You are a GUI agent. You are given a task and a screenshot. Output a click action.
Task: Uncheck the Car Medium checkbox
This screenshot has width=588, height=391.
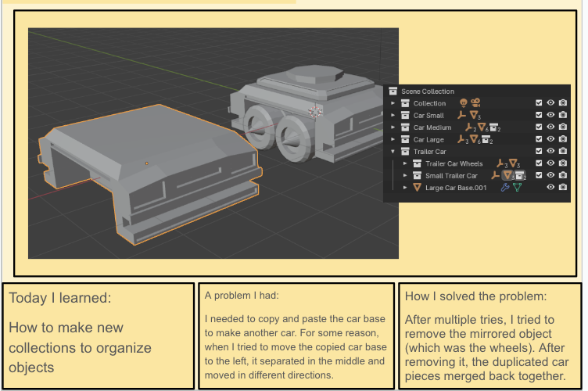pyautogui.click(x=539, y=127)
